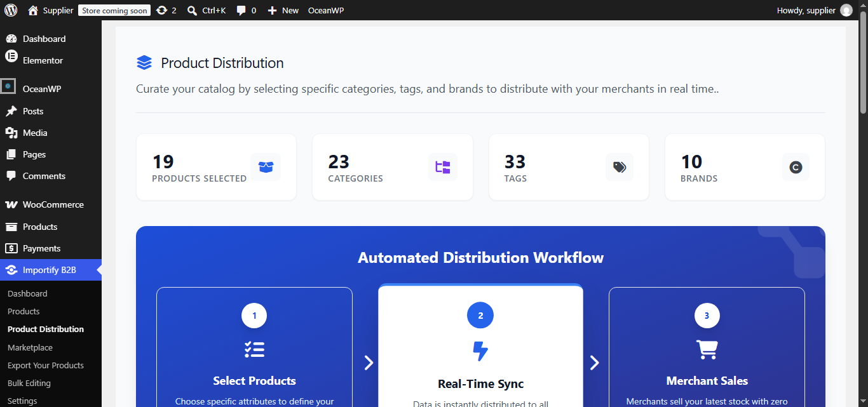Click the Brands card icon
Viewport: 868px width, 407px height.
pyautogui.click(x=796, y=167)
